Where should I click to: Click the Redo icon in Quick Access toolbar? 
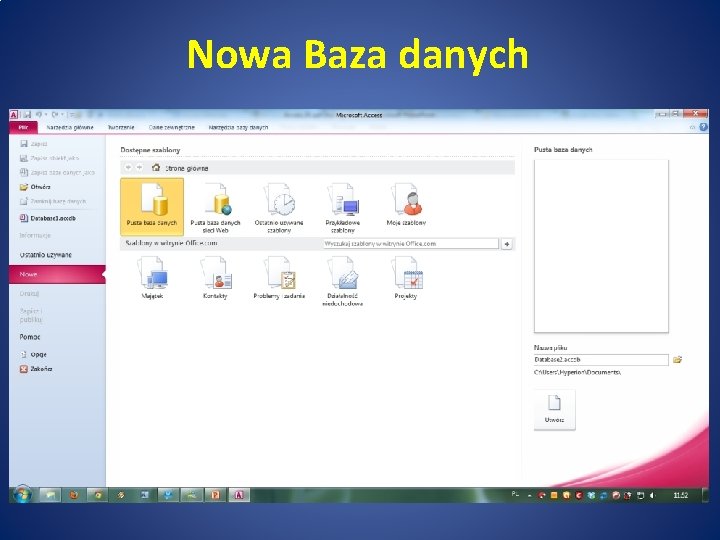coord(55,114)
